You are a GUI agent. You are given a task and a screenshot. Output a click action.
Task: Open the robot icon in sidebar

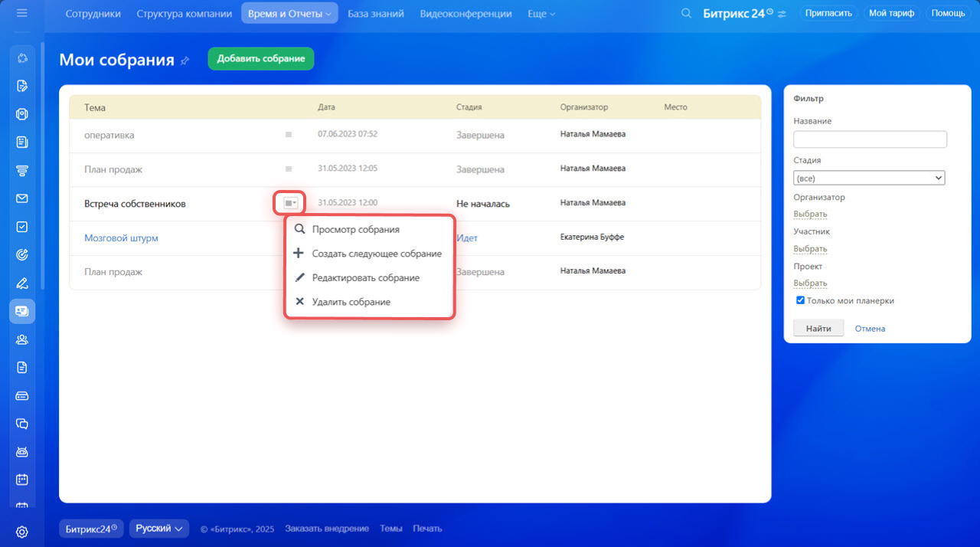tap(22, 452)
